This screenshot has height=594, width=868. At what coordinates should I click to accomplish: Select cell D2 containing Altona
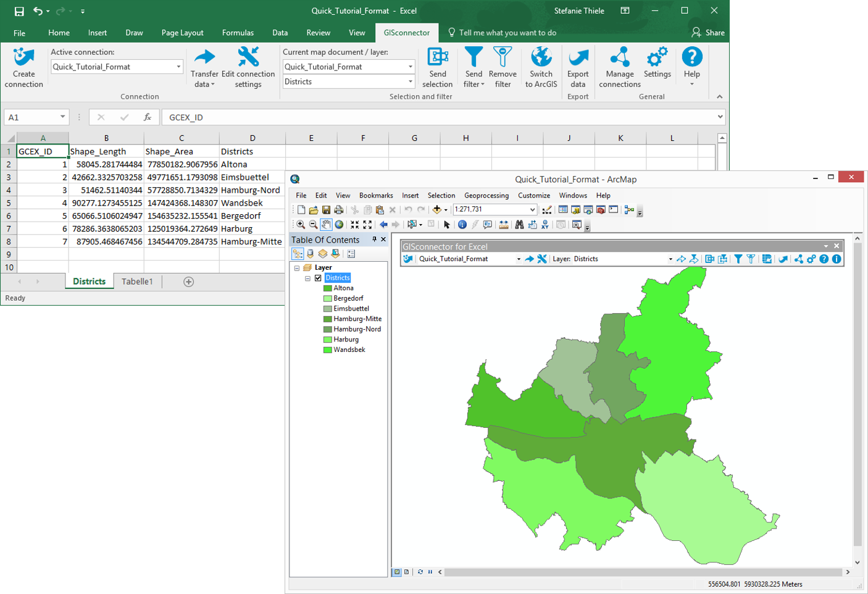[252, 164]
